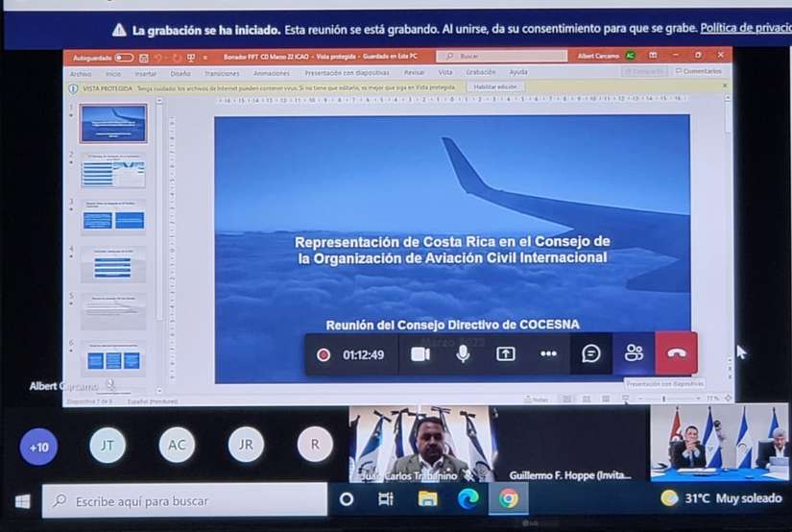The height and width of the screenshot is (532, 792).
Task: Click the red recording indicator dot
Action: tap(324, 354)
